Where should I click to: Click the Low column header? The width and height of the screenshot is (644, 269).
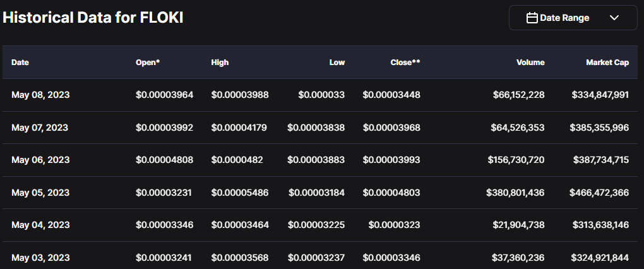click(337, 63)
